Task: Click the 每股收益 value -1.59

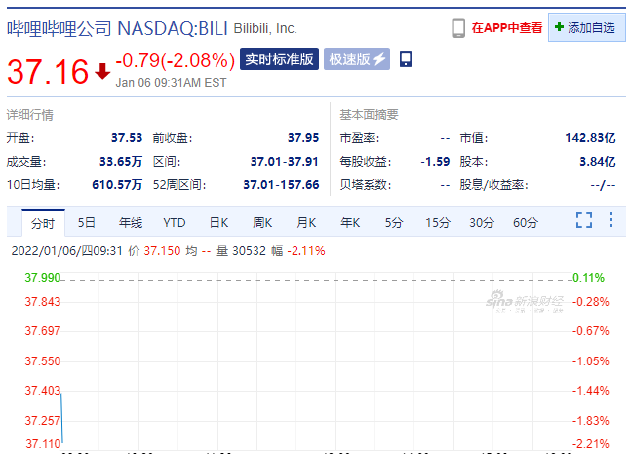Action: [435, 162]
